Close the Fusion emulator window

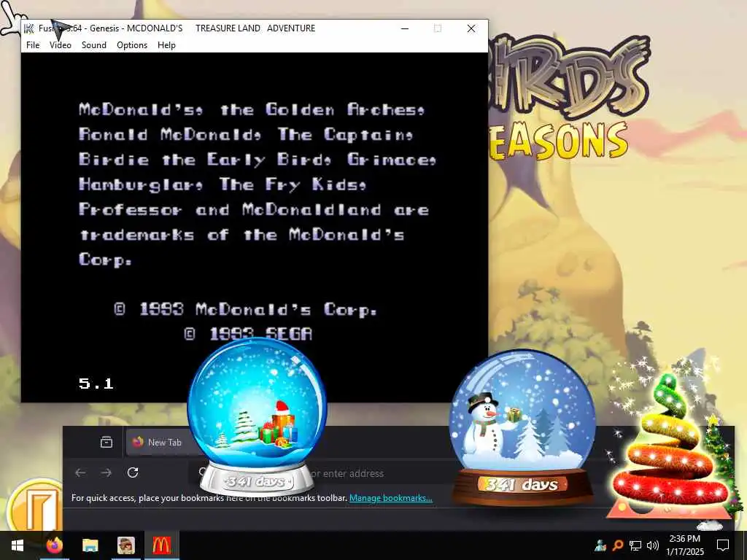[471, 28]
